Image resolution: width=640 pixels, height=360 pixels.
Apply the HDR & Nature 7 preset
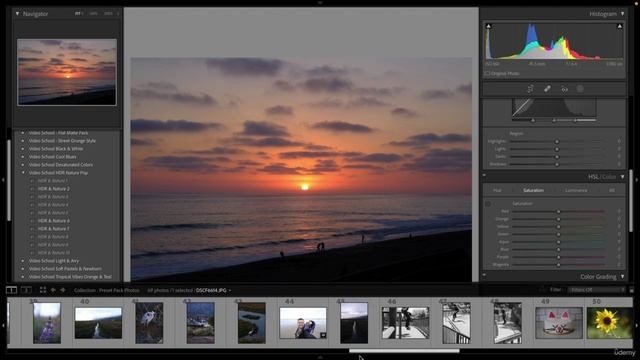coord(53,229)
